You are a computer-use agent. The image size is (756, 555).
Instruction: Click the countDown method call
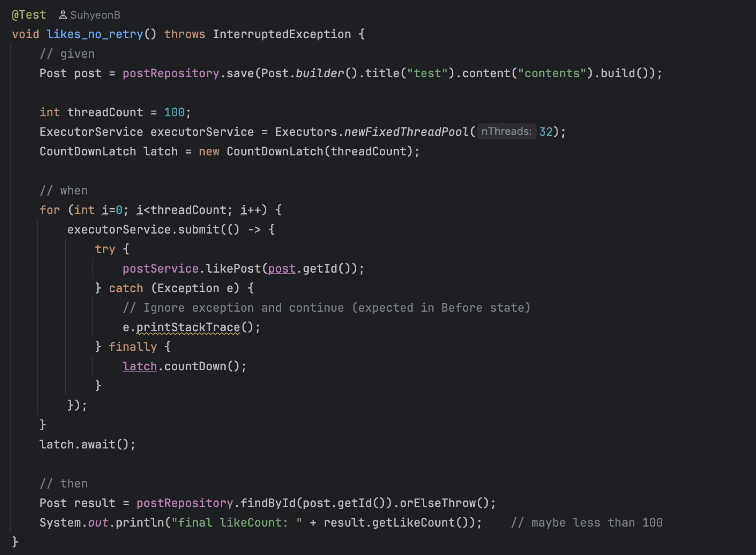[195, 366]
